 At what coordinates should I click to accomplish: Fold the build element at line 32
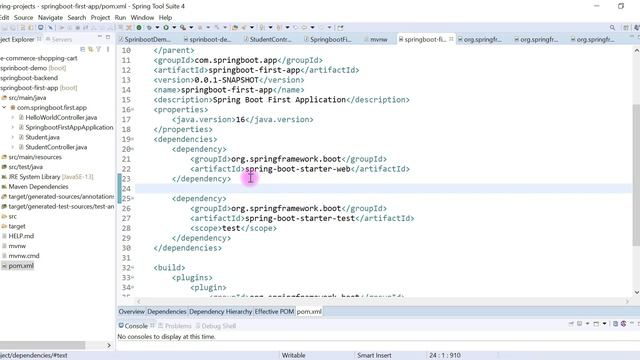pyautogui.click(x=133, y=268)
